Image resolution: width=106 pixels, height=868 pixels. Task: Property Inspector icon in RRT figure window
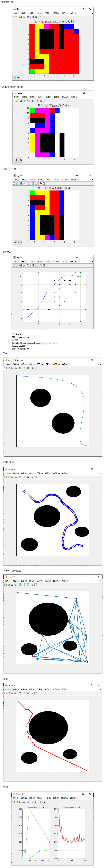[35, 693]
